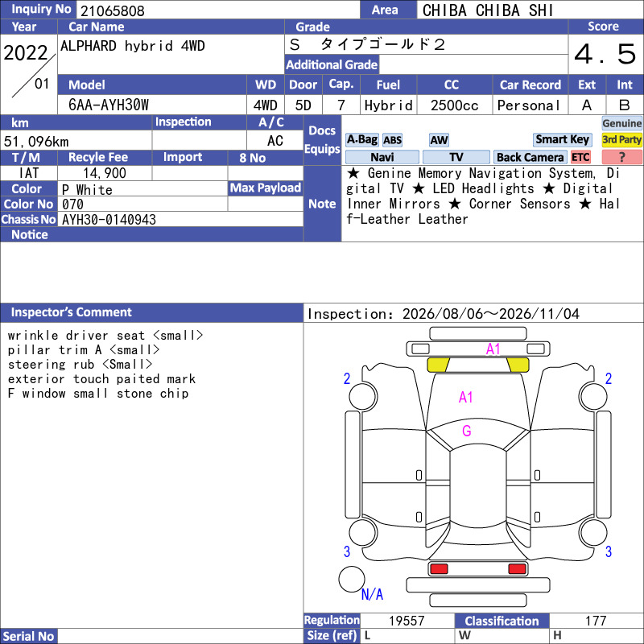Click the regulation value 19557
Image resolution: width=644 pixels, height=644 pixels.
(x=407, y=621)
